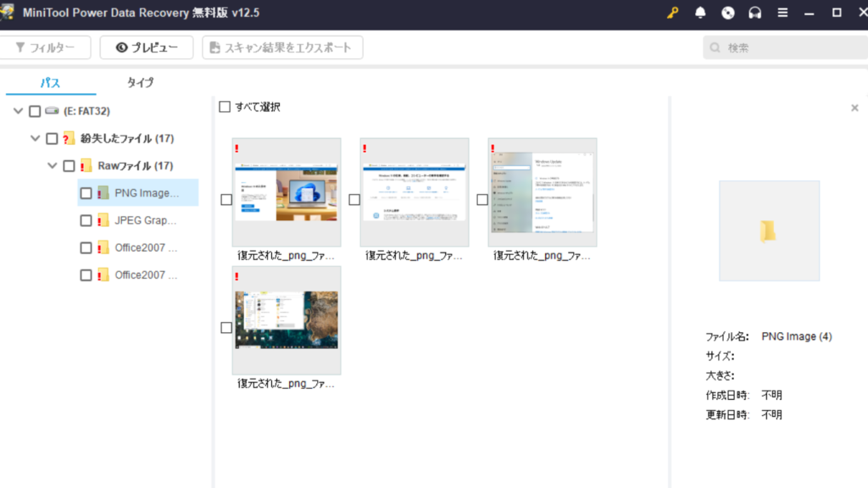Click the PNG Image folder icon
Image resolution: width=868 pixels, height=488 pixels.
(103, 192)
